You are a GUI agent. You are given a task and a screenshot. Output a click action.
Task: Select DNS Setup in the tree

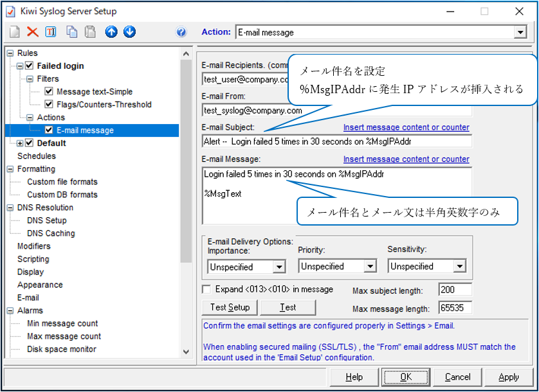click(x=47, y=220)
